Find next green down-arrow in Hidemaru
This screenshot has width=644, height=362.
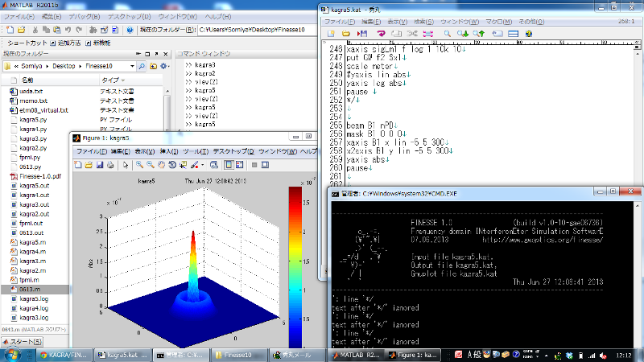pyautogui.click(x=463, y=34)
